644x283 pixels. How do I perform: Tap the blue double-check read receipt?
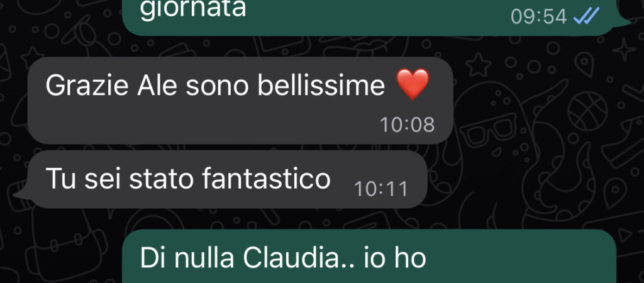coord(587,16)
